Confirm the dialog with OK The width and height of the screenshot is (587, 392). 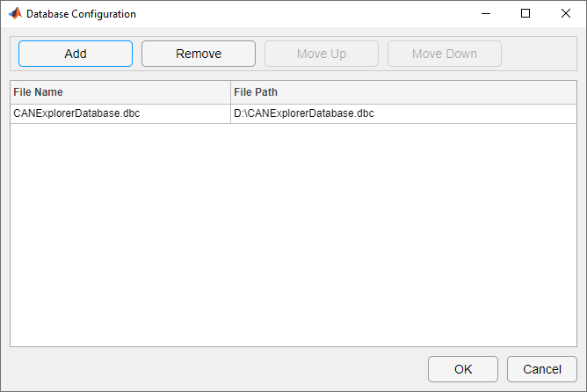463,369
